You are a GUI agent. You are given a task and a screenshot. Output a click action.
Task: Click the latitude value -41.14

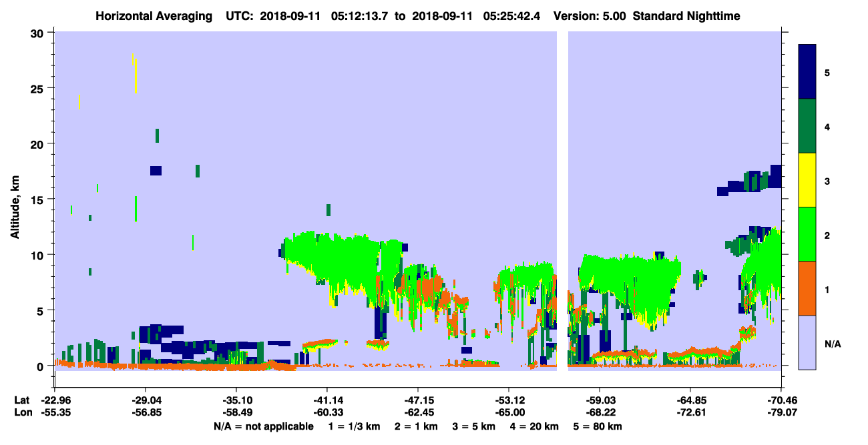(x=327, y=400)
